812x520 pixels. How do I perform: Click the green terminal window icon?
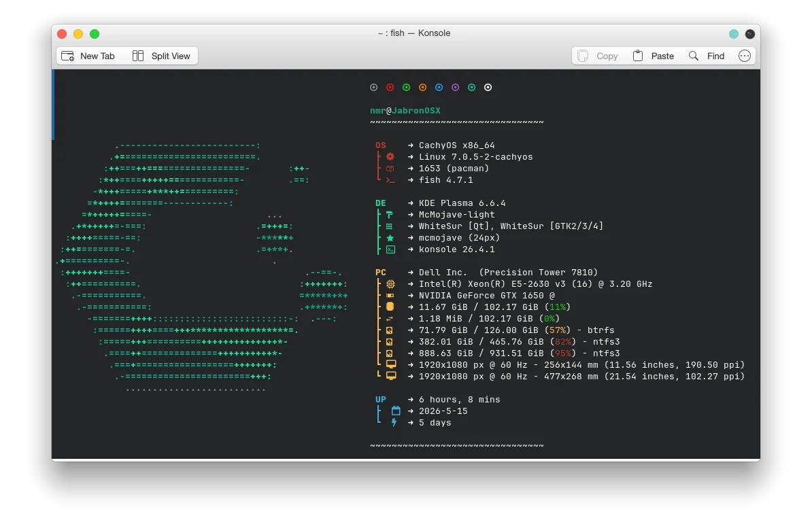click(390, 249)
